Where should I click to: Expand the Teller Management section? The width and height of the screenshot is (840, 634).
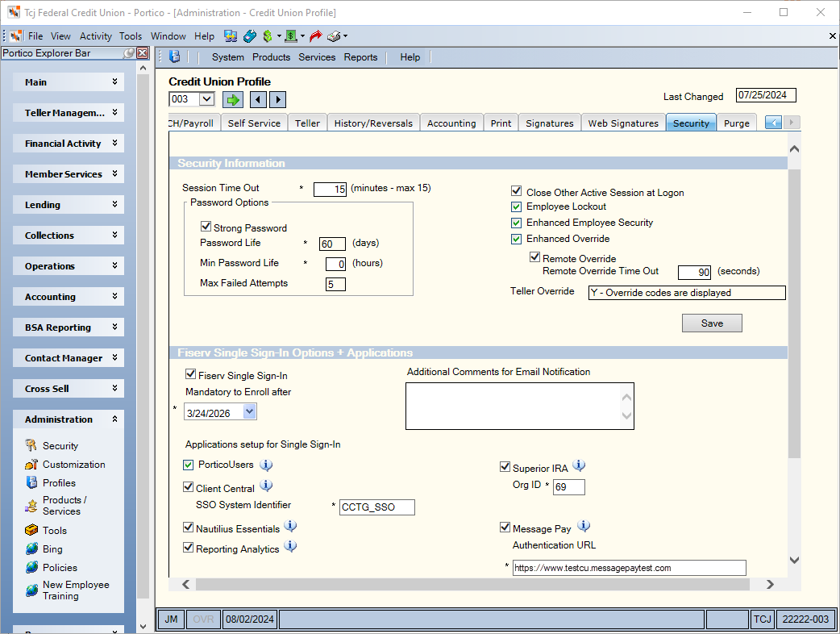tap(69, 113)
